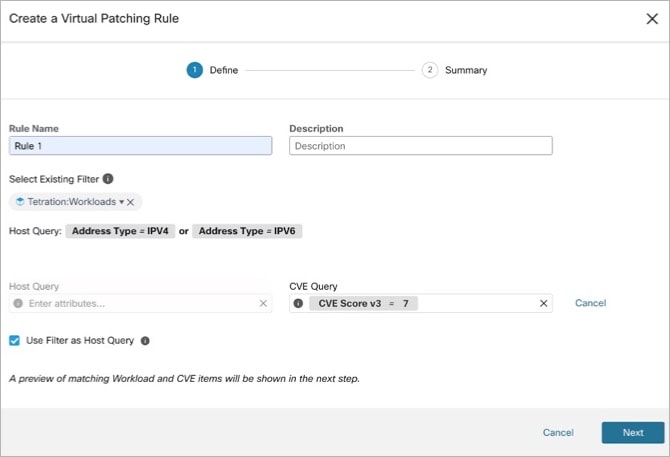
Task: Clear the CVE Query field
Action: tap(544, 303)
